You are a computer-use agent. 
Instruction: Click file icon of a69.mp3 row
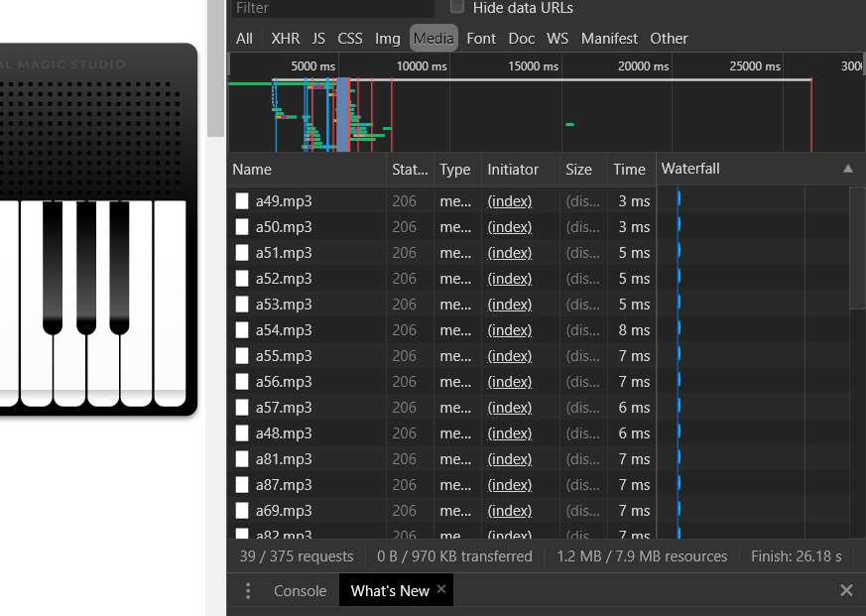(x=242, y=511)
